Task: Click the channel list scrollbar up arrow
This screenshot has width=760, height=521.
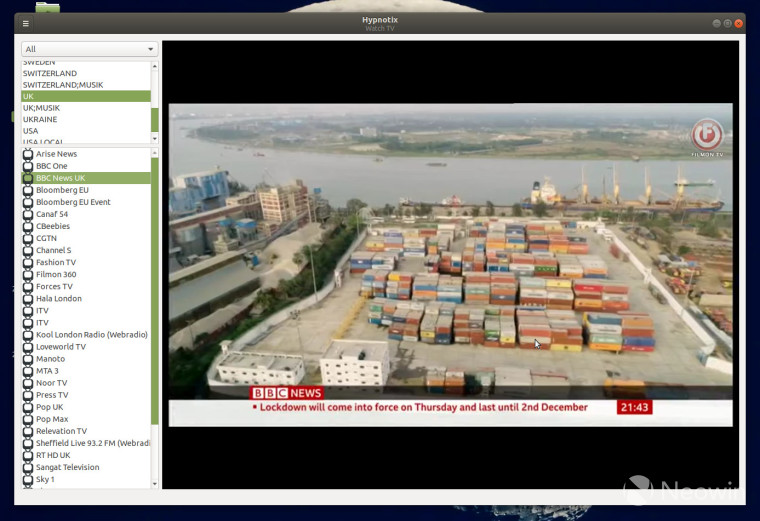Action: (x=155, y=153)
